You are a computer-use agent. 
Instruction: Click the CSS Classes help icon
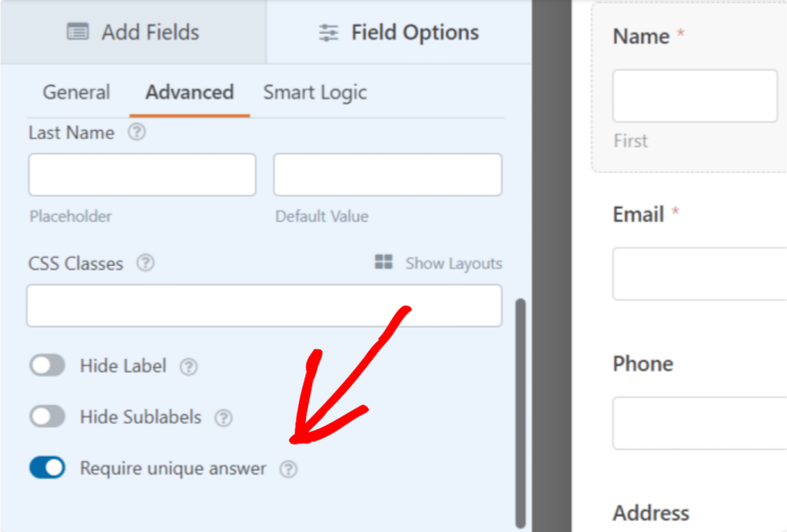pyautogui.click(x=145, y=264)
